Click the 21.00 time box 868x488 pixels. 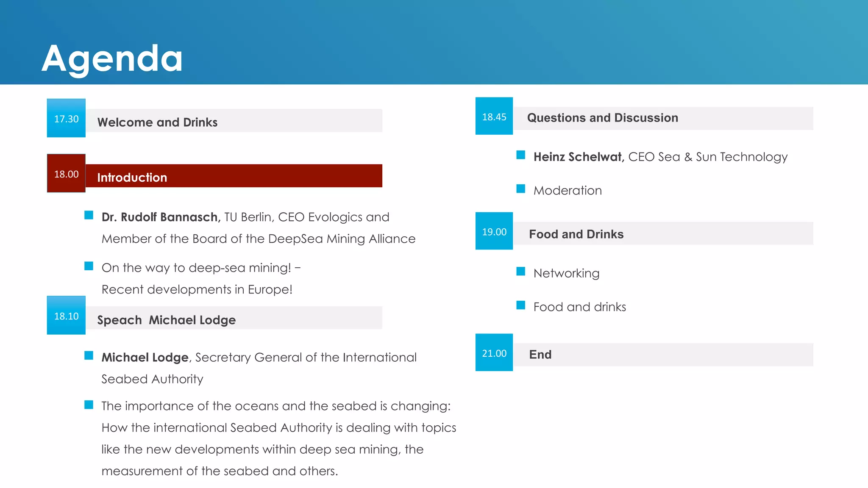[x=494, y=352]
